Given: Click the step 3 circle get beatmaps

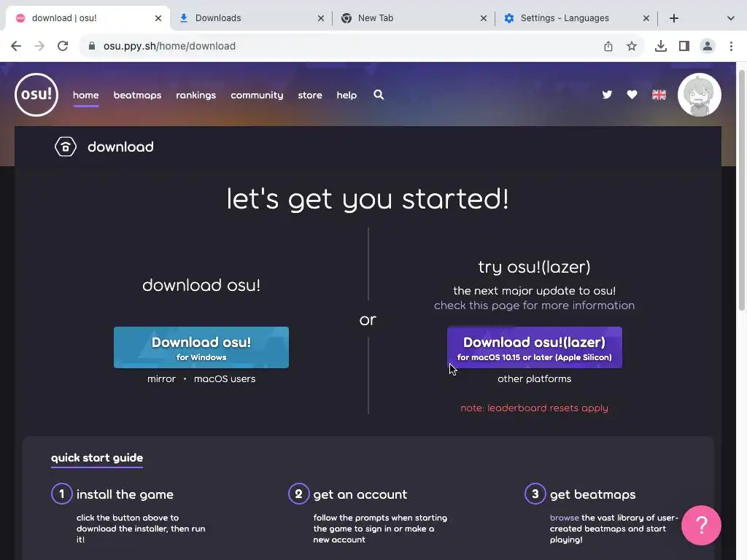Looking at the screenshot, I should coord(535,494).
